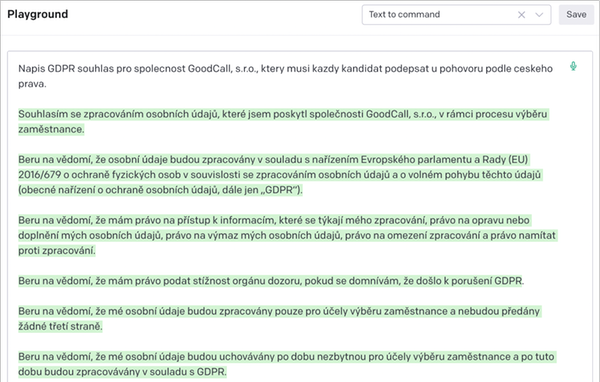The height and width of the screenshot is (382, 600).
Task: Click the prompt text starting with Napis GDPR
Action: (x=285, y=76)
